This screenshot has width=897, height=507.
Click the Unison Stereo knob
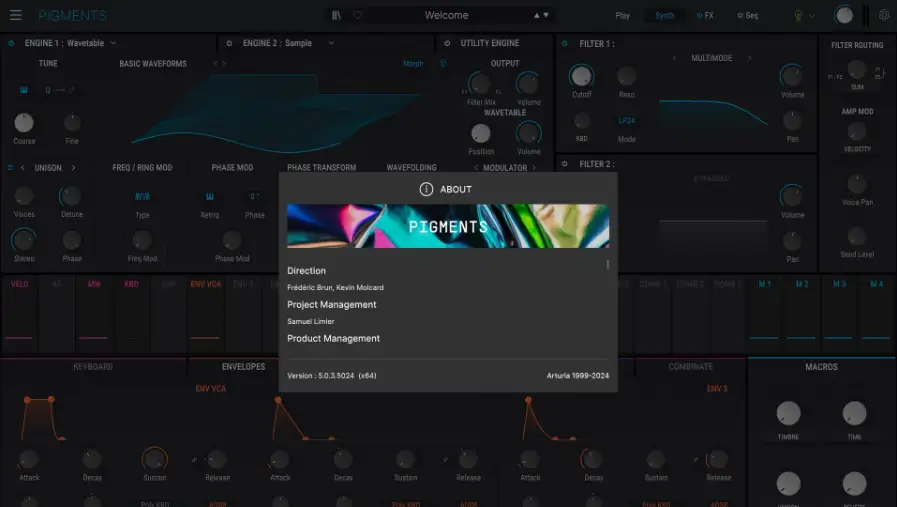tap(23, 240)
